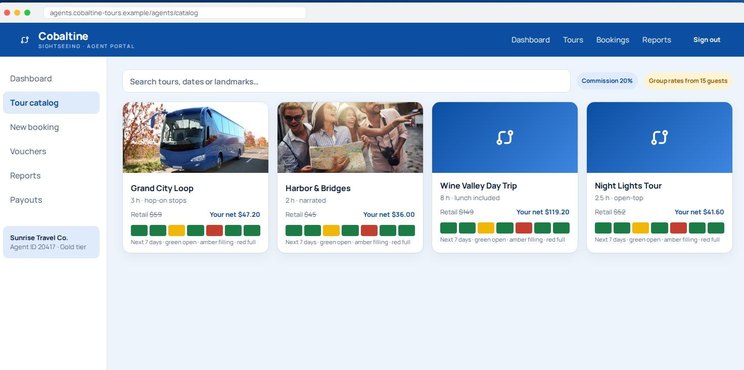Focus the Search tours input field
The image size is (744, 370).
coord(346,81)
